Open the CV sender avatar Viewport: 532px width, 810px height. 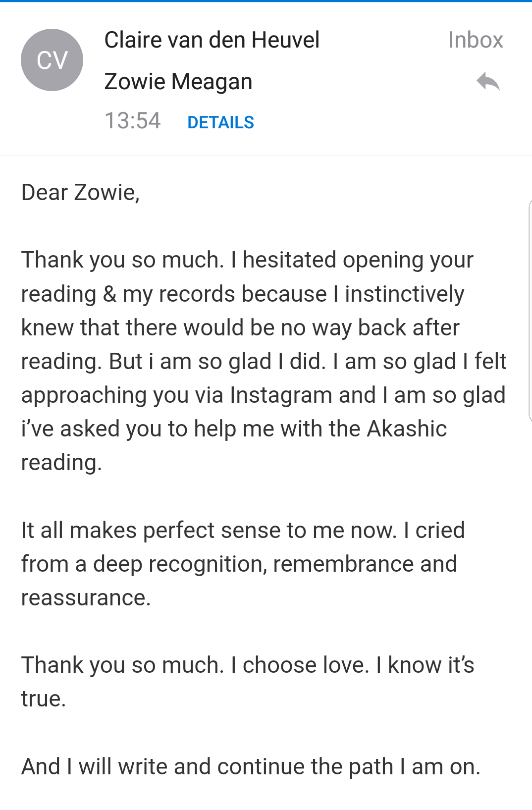(52, 60)
